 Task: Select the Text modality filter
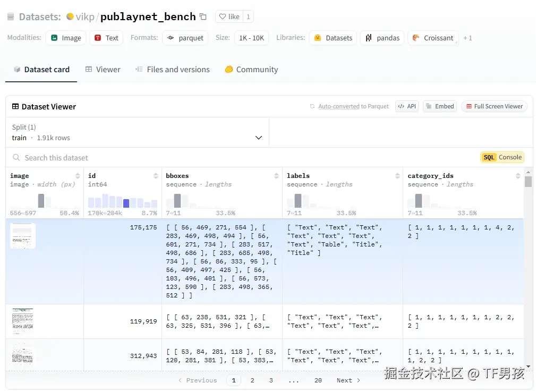pos(106,38)
